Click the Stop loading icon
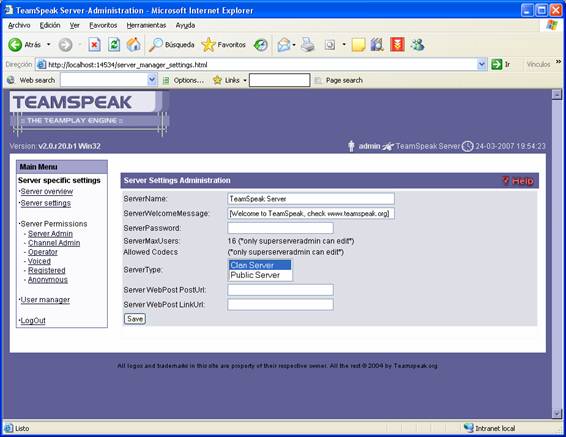The width and height of the screenshot is (566, 437). (x=94, y=45)
